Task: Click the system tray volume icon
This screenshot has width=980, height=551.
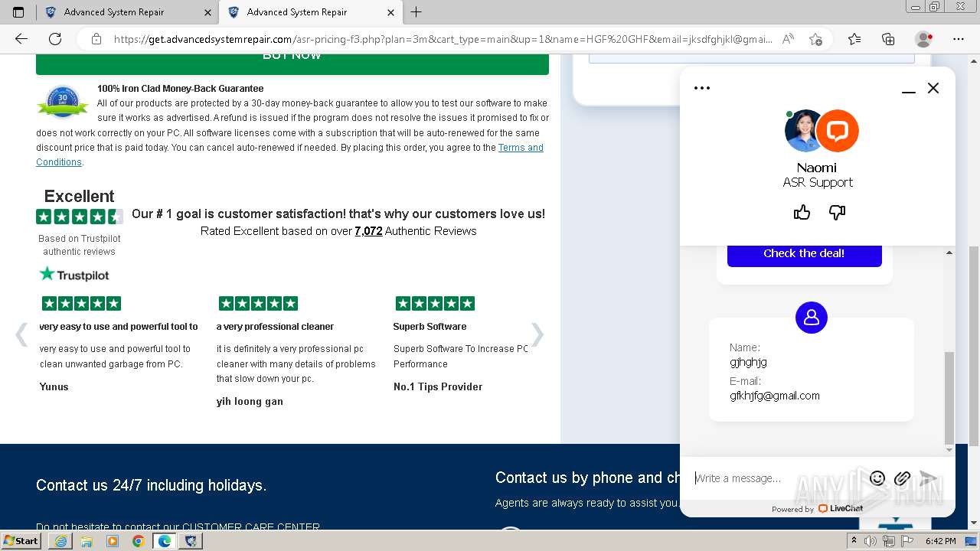Action: pos(871,541)
